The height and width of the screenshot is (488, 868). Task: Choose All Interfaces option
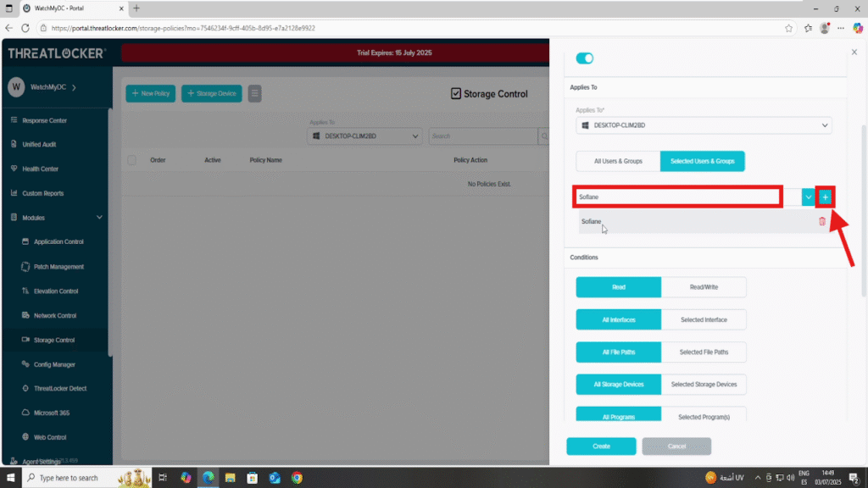click(618, 319)
